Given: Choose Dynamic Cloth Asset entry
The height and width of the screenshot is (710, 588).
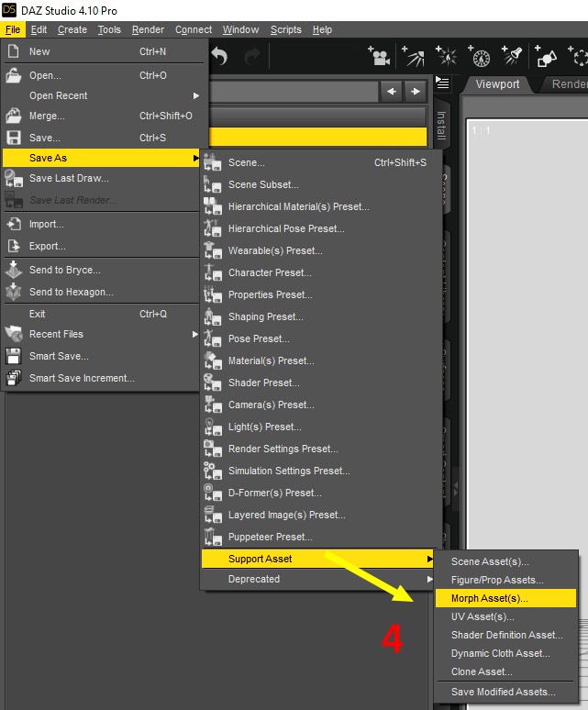Looking at the screenshot, I should (x=505, y=653).
